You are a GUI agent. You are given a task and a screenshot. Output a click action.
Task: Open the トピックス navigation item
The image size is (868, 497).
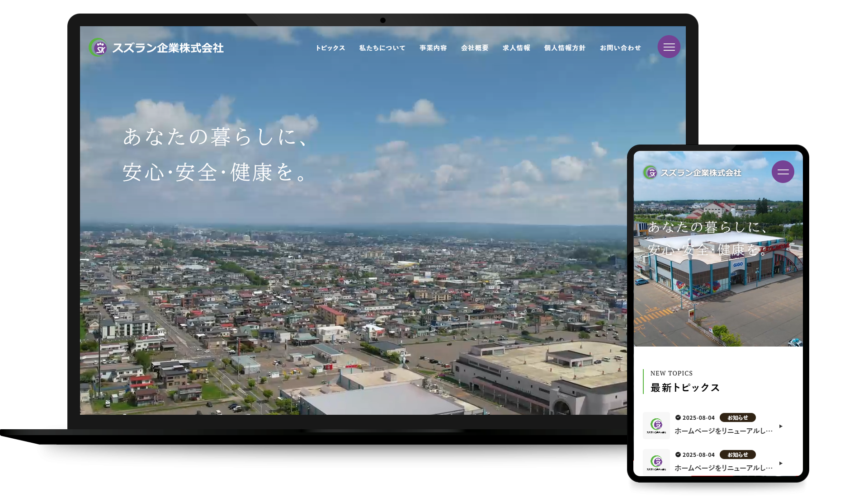(330, 48)
